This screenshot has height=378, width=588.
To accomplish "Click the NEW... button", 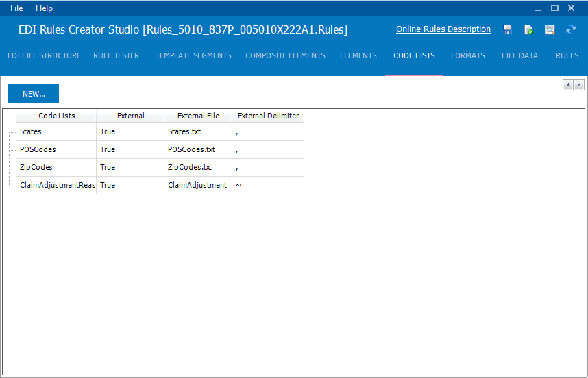I will point(34,93).
